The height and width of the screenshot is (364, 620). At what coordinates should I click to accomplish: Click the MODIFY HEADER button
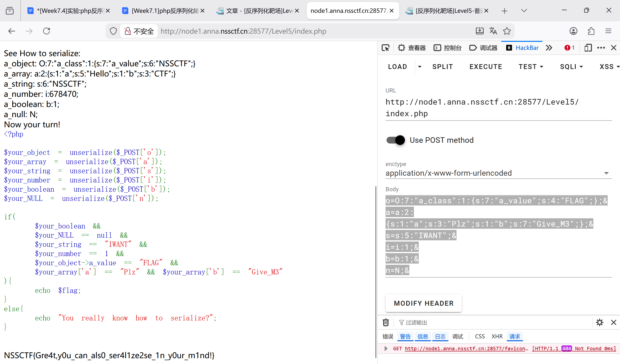pos(423,303)
